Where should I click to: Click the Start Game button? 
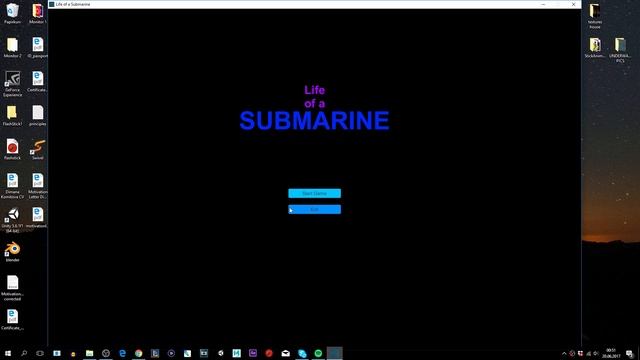pos(314,193)
